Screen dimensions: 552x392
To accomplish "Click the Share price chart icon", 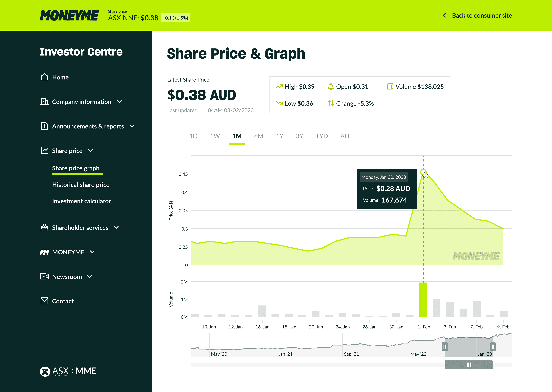I will click(x=44, y=151).
